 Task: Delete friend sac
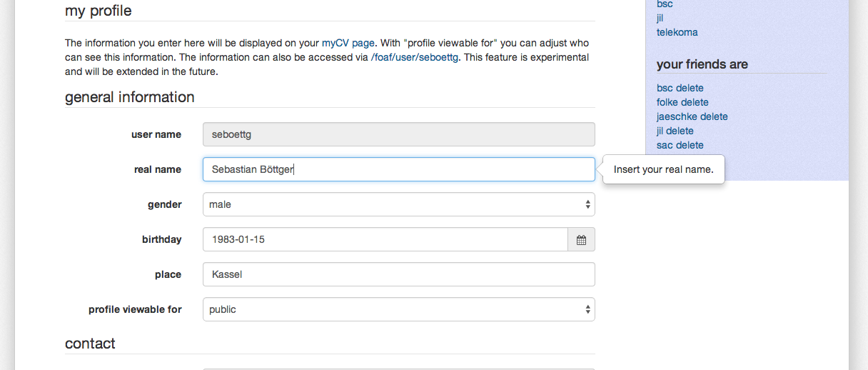pyautogui.click(x=690, y=145)
